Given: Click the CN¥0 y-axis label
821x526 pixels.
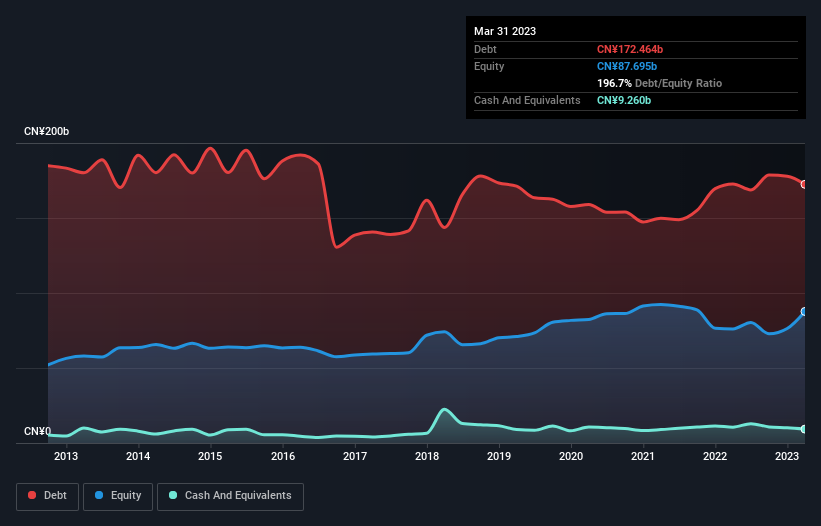Looking at the screenshot, I should (38, 431).
